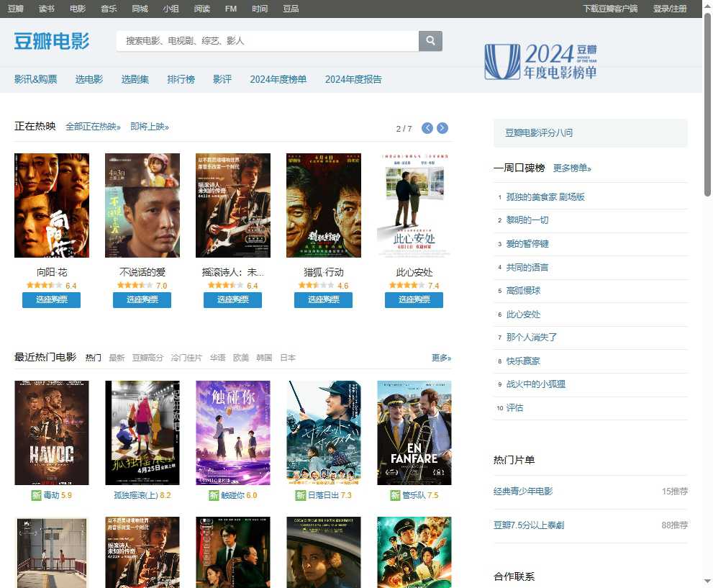Open 豆瓣电影评分八问 box
Viewport: 713px width, 588px height.
[590, 133]
